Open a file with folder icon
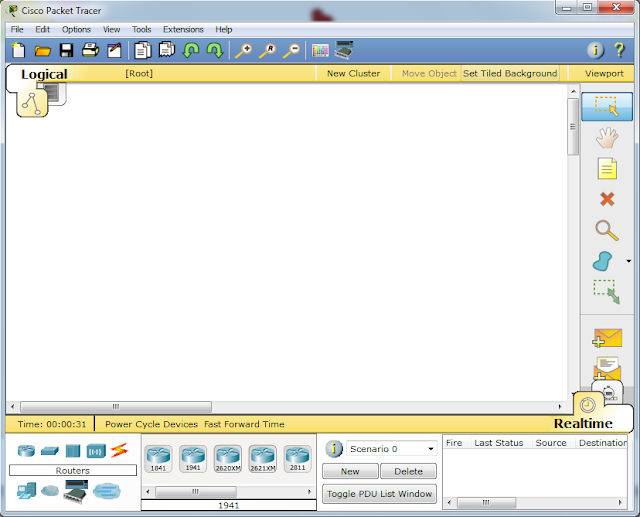 (x=42, y=51)
